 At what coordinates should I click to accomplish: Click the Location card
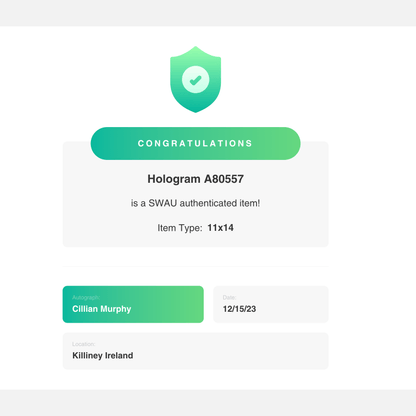tap(196, 351)
